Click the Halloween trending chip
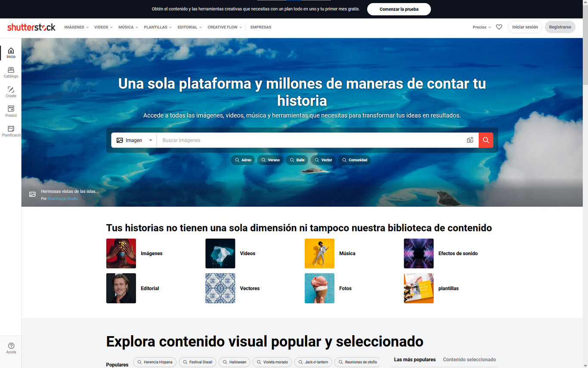Screen dimensions: 588x368 234,362
